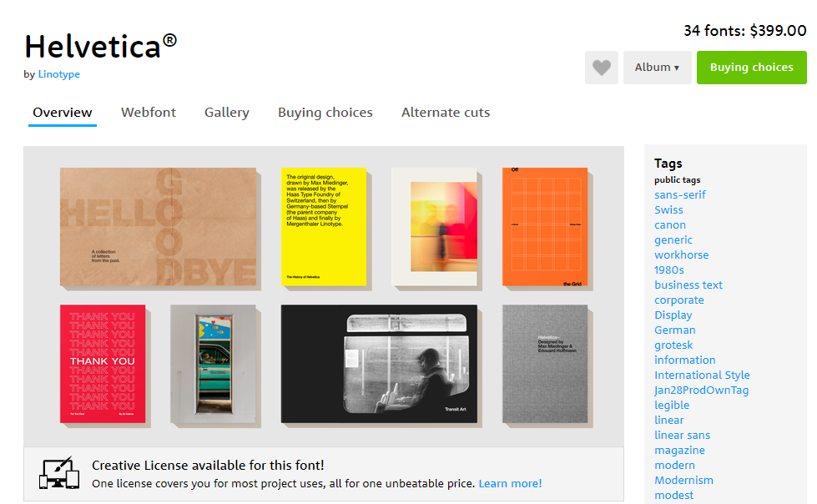View the red Thank You poster
The width and height of the screenshot is (817, 504).
coord(103,364)
